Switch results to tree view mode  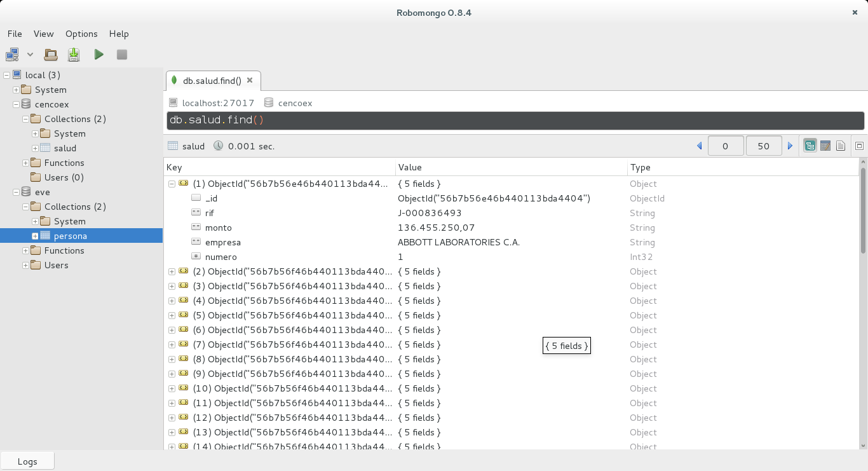pos(810,146)
